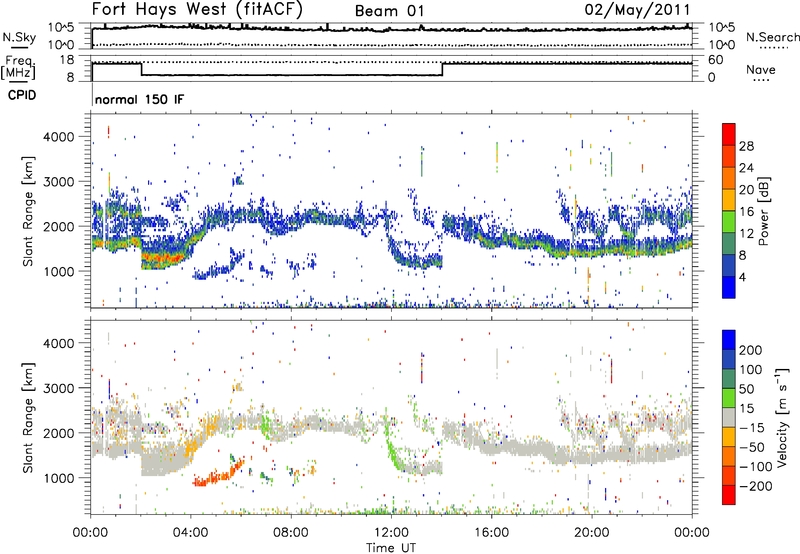Click the '200' velocity colorbar tick

tap(751, 350)
